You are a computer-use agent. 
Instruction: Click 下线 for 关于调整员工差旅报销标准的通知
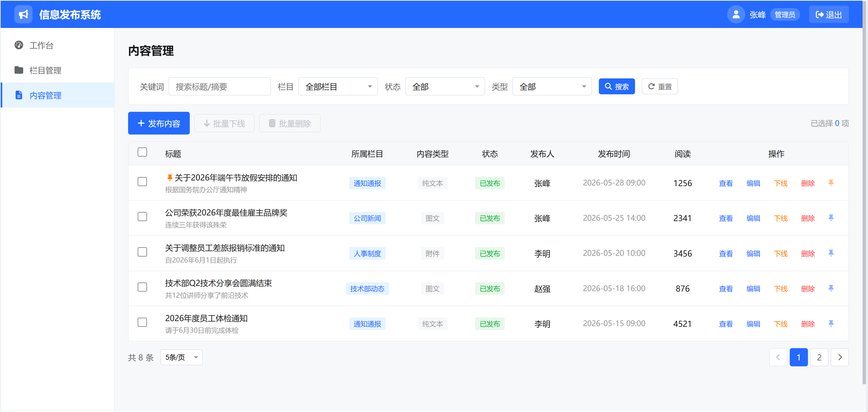(x=780, y=253)
